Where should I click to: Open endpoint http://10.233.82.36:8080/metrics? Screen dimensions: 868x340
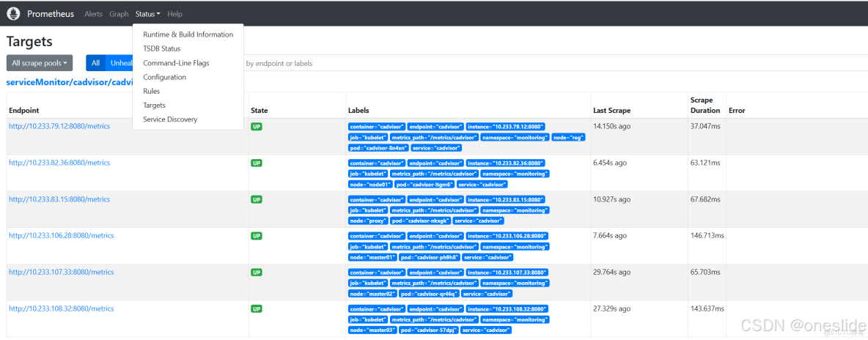tap(59, 163)
